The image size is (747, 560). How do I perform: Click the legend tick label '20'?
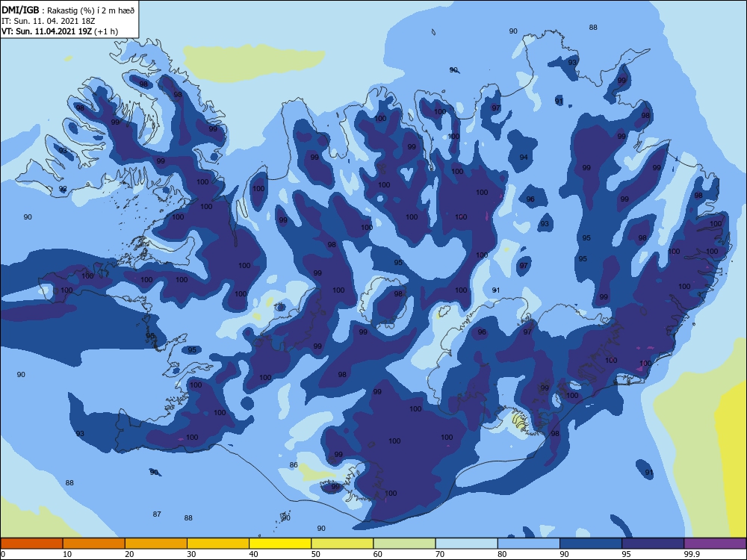[129, 554]
